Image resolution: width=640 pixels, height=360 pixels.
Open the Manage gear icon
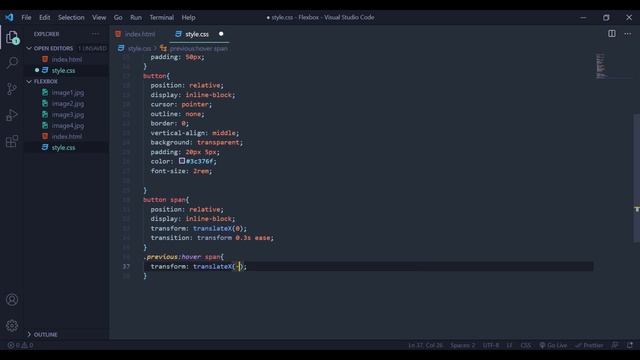point(12,325)
